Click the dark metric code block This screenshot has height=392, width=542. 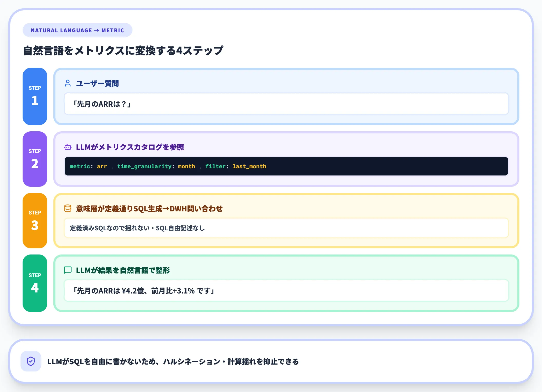(286, 166)
